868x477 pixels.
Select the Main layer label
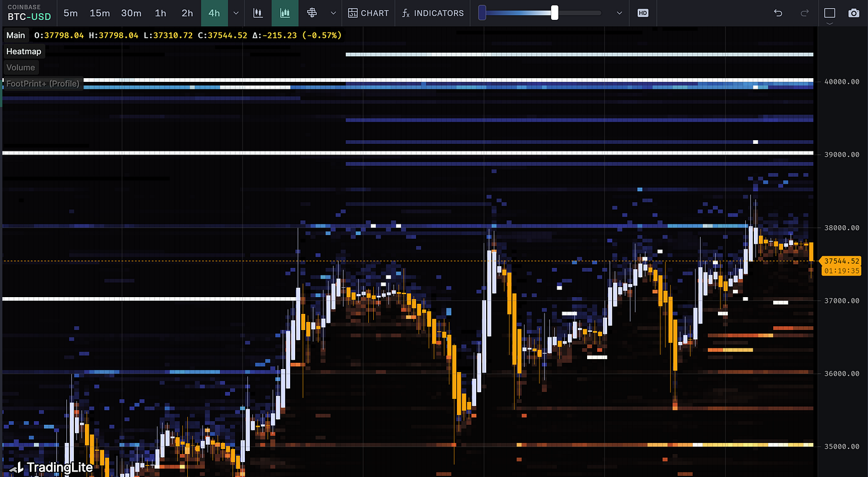coord(15,35)
